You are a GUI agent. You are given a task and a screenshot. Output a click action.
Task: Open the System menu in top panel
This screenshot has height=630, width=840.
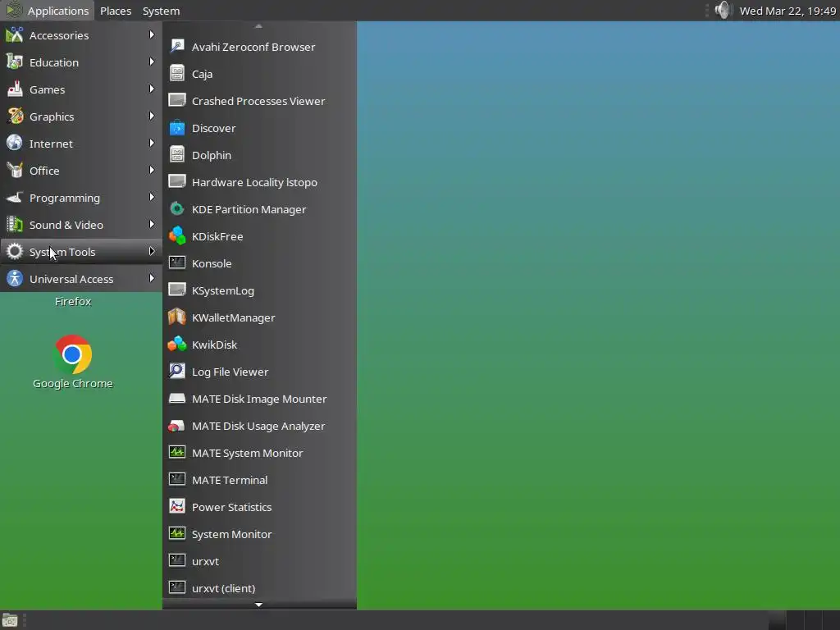tap(161, 11)
